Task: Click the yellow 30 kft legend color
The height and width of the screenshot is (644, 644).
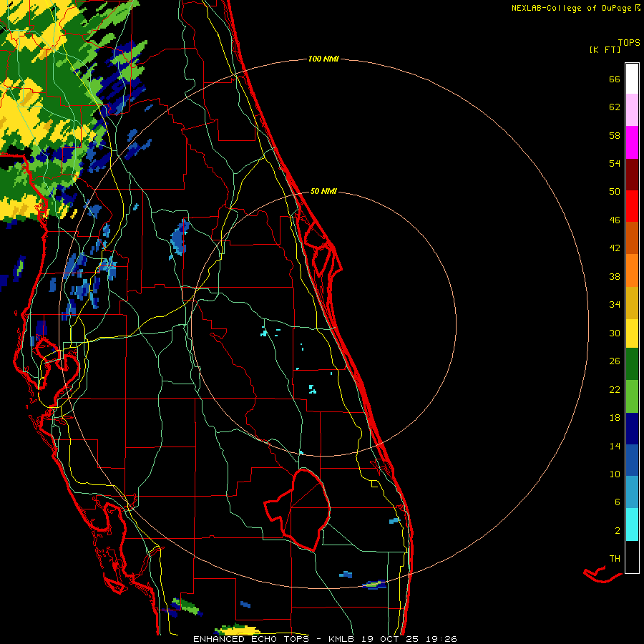Action: pyautogui.click(x=632, y=333)
